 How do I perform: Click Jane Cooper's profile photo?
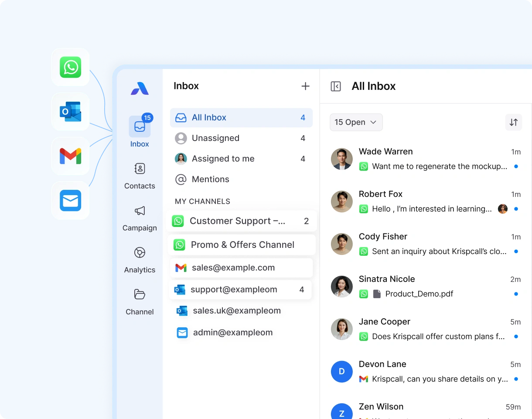click(341, 329)
